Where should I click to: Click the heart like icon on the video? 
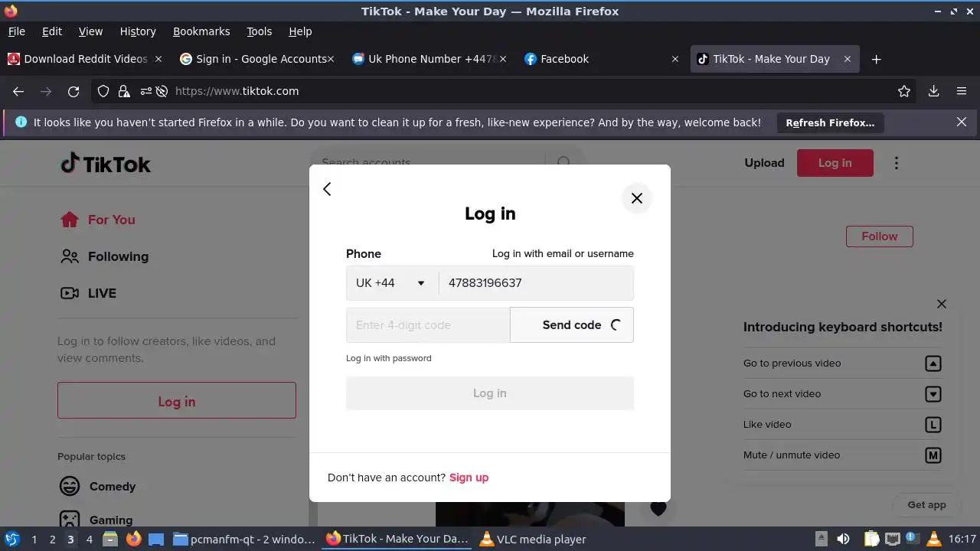pyautogui.click(x=658, y=508)
